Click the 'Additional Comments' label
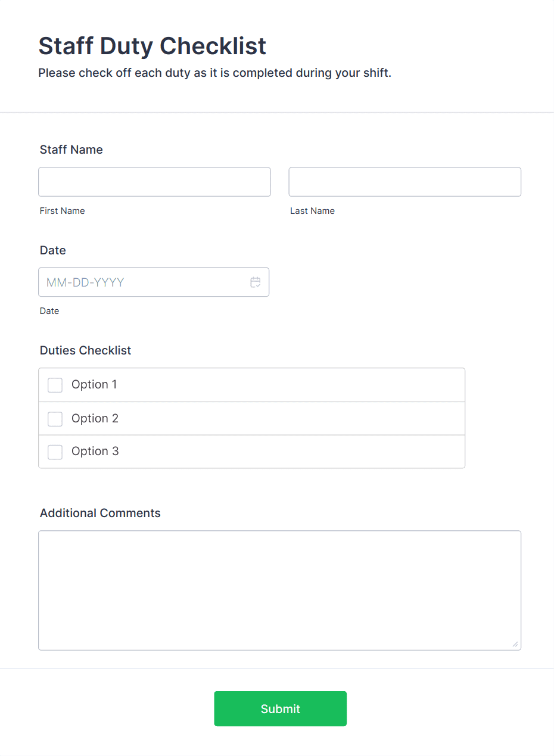 click(100, 513)
